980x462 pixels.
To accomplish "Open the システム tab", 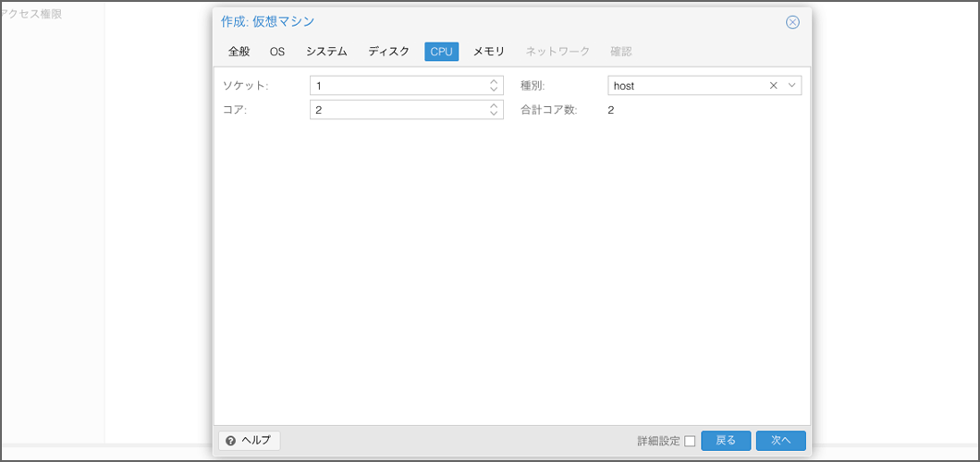I will click(326, 52).
